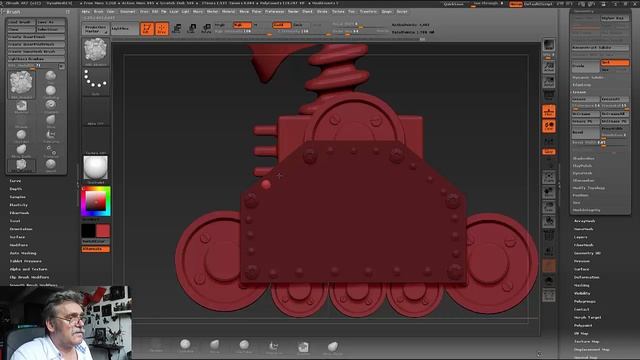Click Create InsertMesh button

36,37
